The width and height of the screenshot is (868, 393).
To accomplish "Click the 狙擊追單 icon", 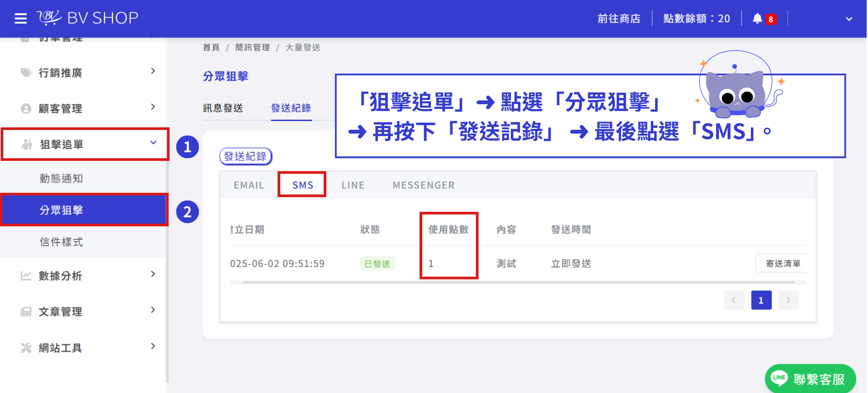I will click(27, 145).
